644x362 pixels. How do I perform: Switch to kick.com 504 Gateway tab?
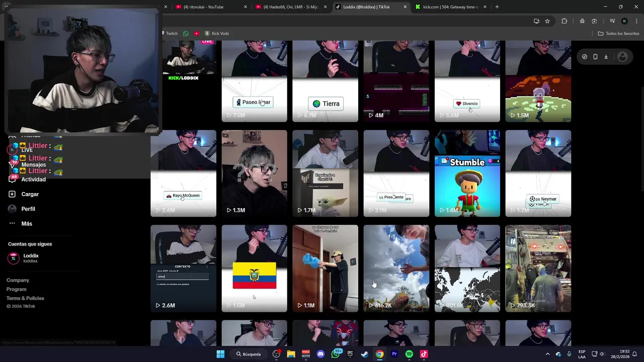tap(450, 7)
